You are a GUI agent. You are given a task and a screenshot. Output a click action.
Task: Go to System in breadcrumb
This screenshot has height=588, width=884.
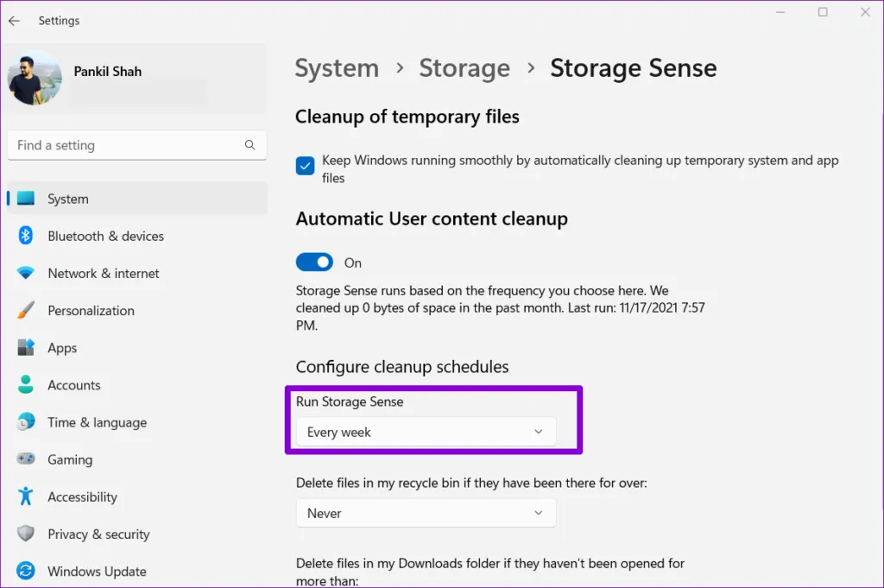coord(337,68)
